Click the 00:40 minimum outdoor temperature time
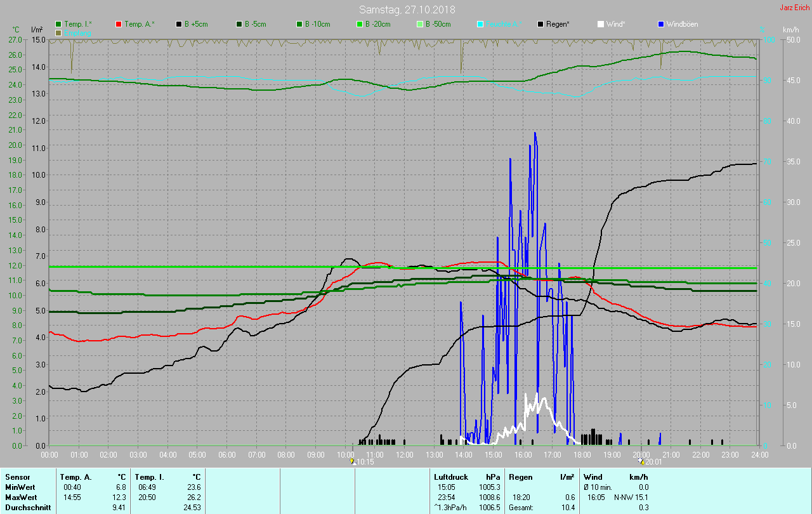 (x=72, y=487)
